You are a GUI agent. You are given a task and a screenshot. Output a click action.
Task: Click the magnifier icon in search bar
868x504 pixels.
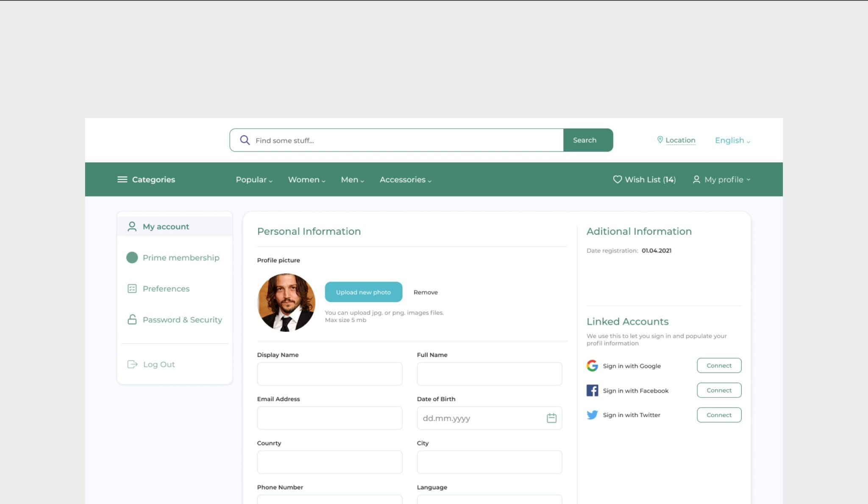pyautogui.click(x=245, y=140)
